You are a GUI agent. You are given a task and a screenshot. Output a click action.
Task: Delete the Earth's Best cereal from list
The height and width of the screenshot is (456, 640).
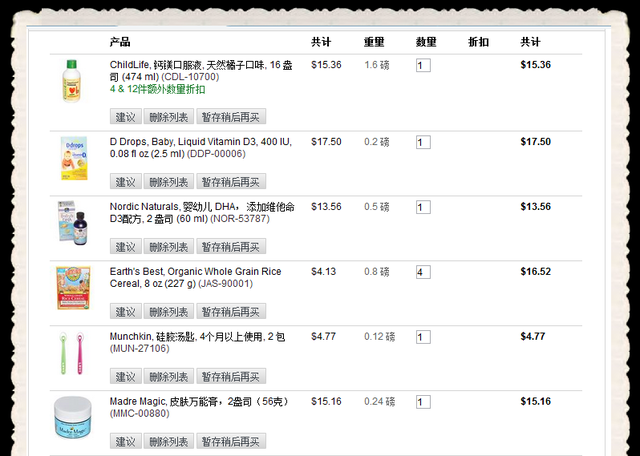click(x=168, y=312)
